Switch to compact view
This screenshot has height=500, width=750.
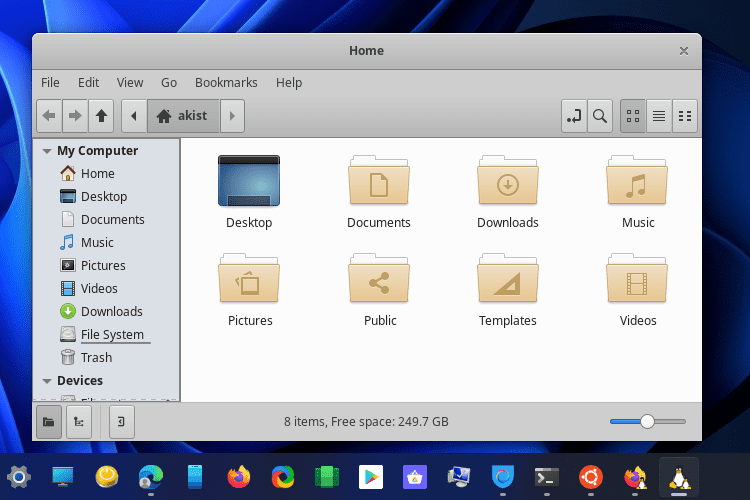point(685,116)
